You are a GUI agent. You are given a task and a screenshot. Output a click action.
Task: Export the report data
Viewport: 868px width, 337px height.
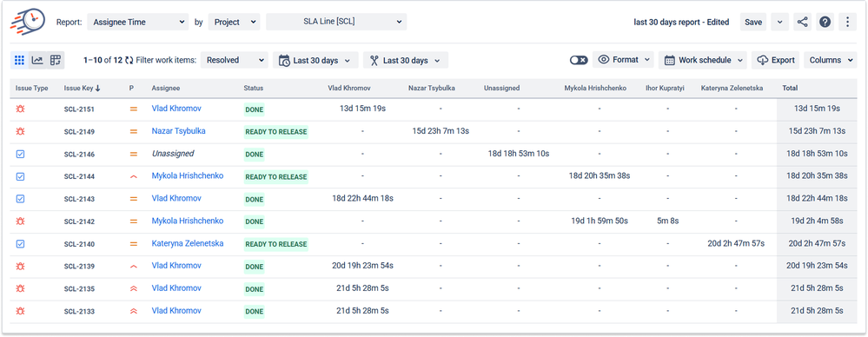[x=776, y=60]
